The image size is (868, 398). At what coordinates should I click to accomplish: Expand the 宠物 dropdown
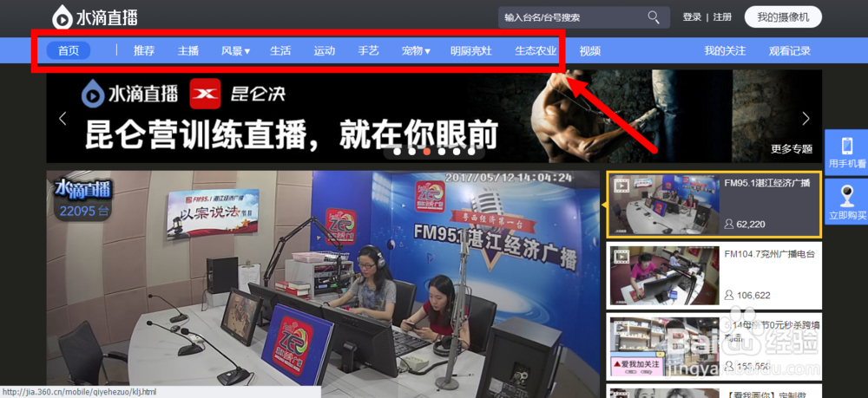(416, 51)
